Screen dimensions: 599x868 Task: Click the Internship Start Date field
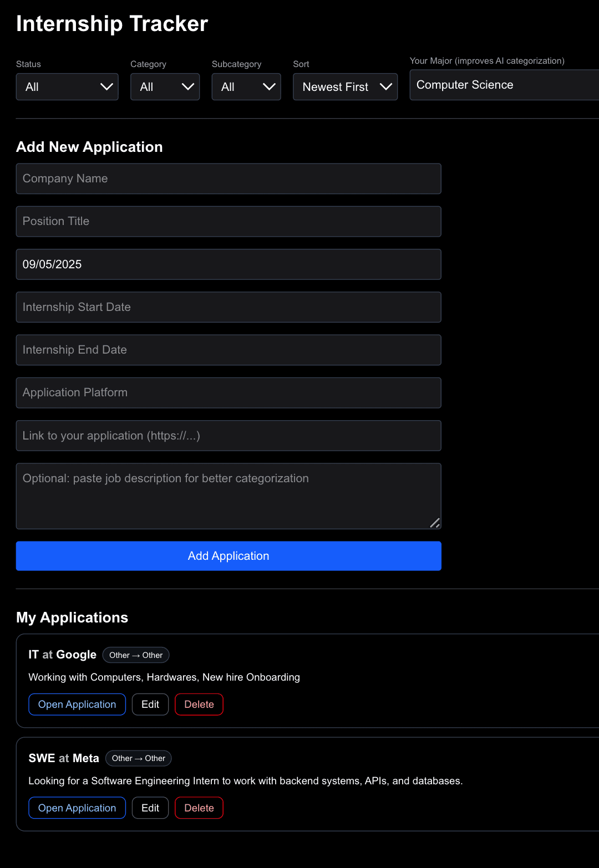pos(229,307)
